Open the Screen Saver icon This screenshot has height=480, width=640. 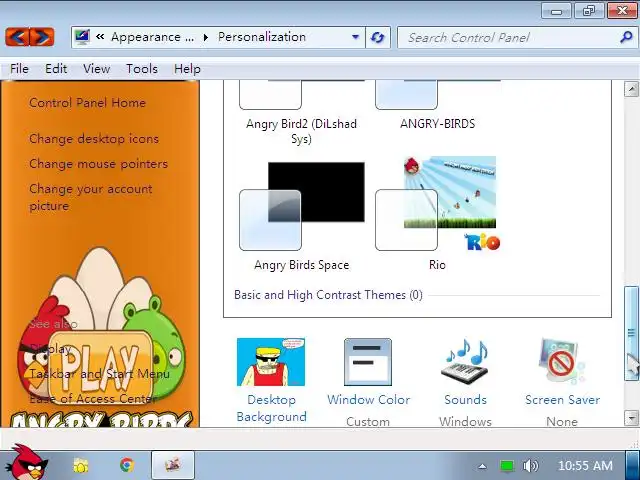[562, 361]
